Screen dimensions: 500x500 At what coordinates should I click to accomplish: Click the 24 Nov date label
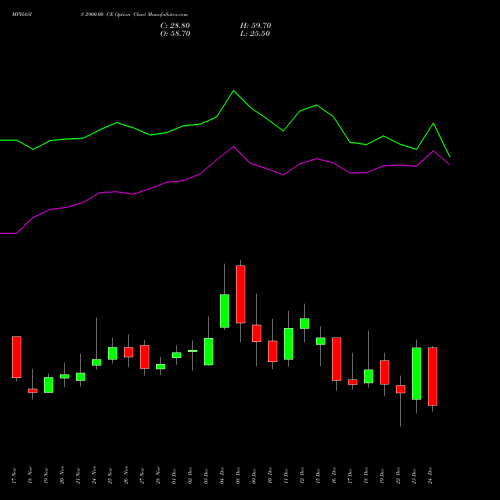94,476
